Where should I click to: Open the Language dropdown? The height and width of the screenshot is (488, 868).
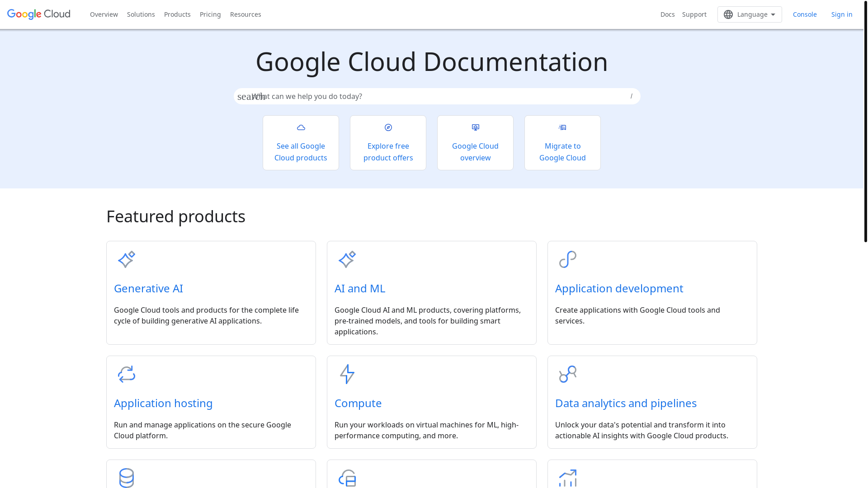750,14
